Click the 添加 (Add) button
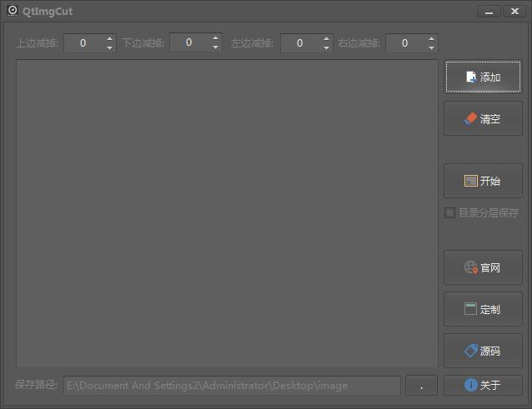 (483, 77)
